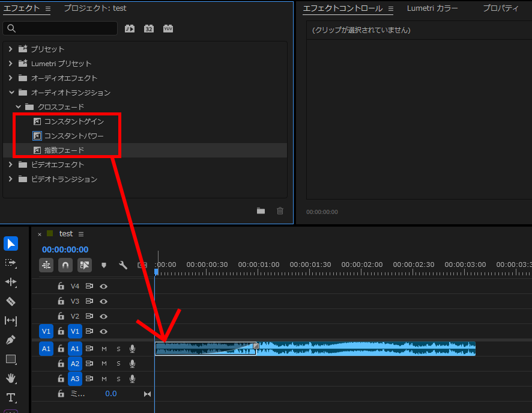This screenshot has height=413, width=532.
Task: Click the YUV effects filter icon
Action: (x=168, y=28)
